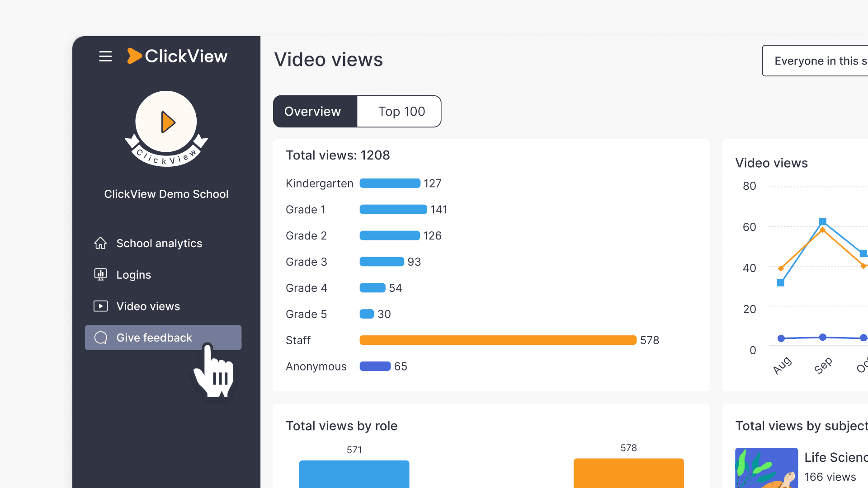Switch to the Top 100 tab
This screenshot has height=488, width=868.
click(x=399, y=111)
